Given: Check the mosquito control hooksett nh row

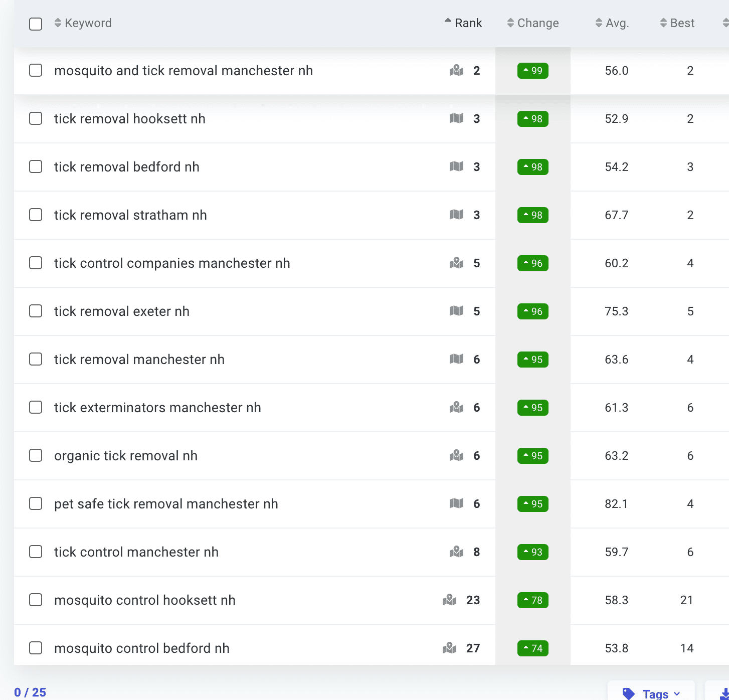Looking at the screenshot, I should pyautogui.click(x=36, y=600).
